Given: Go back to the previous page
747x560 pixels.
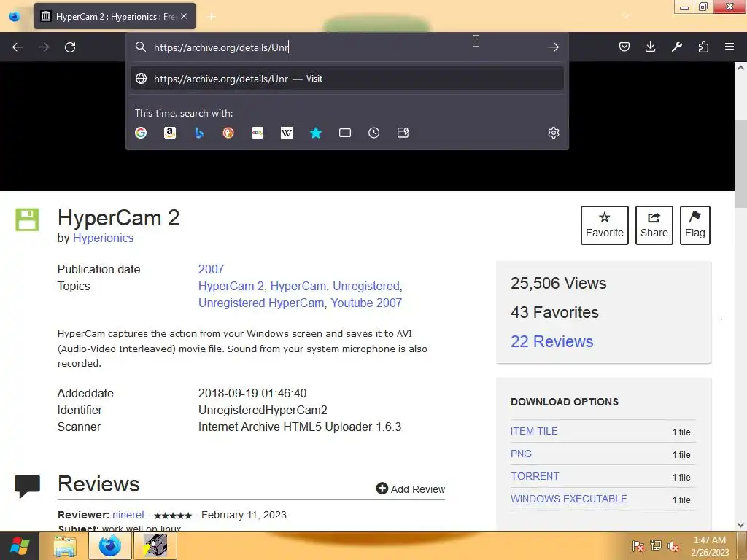Looking at the screenshot, I should click(x=18, y=47).
